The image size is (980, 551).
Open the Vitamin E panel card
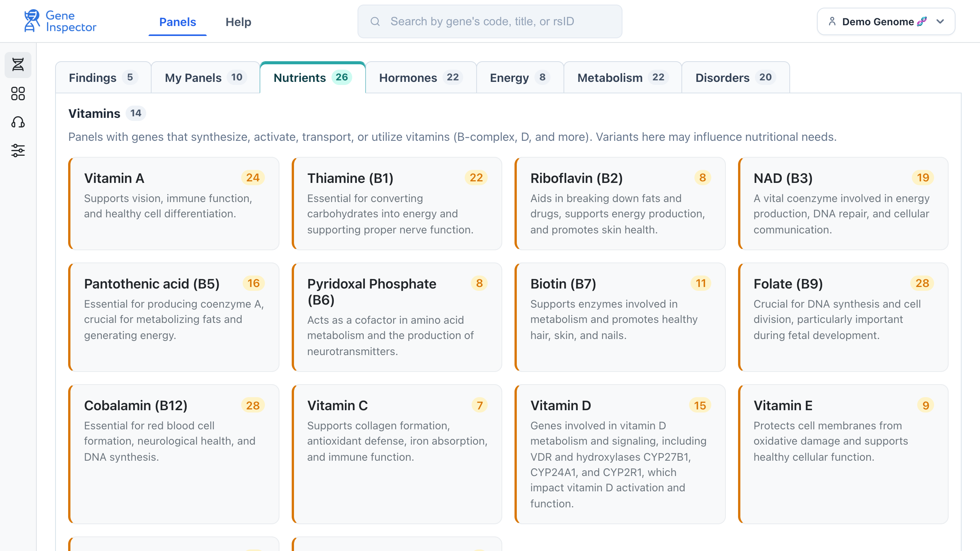(x=843, y=454)
